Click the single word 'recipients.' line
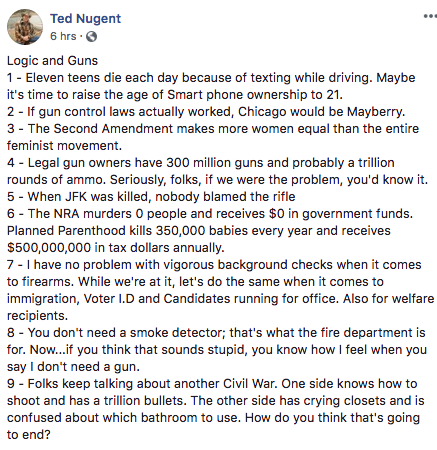437x450 pixels. click(x=37, y=316)
